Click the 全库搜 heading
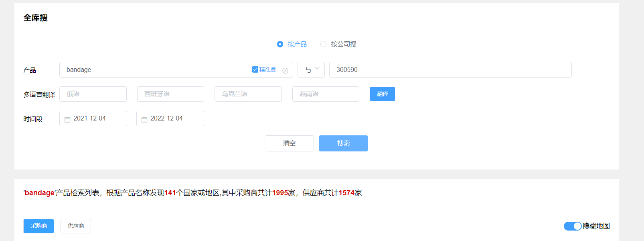Viewport: 644px width, 241px height. [36, 18]
